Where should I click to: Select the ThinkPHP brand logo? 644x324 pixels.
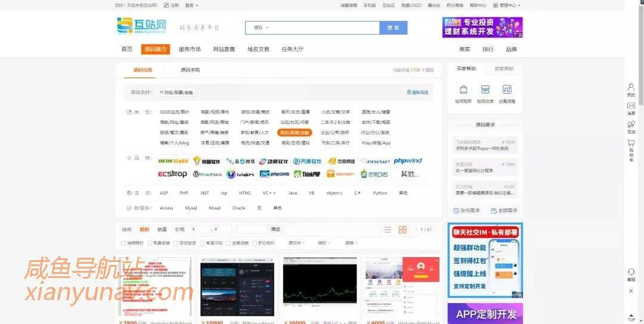pyautogui.click(x=307, y=174)
